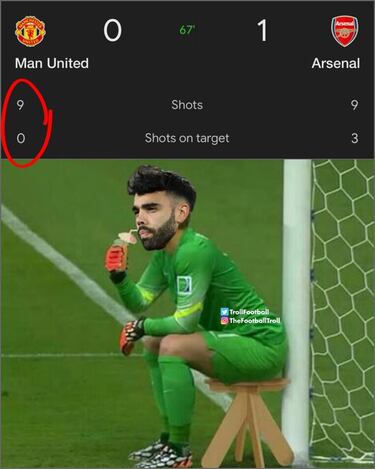Click the TrollFootball watermark text
The height and width of the screenshot is (469, 375).
click(x=249, y=312)
